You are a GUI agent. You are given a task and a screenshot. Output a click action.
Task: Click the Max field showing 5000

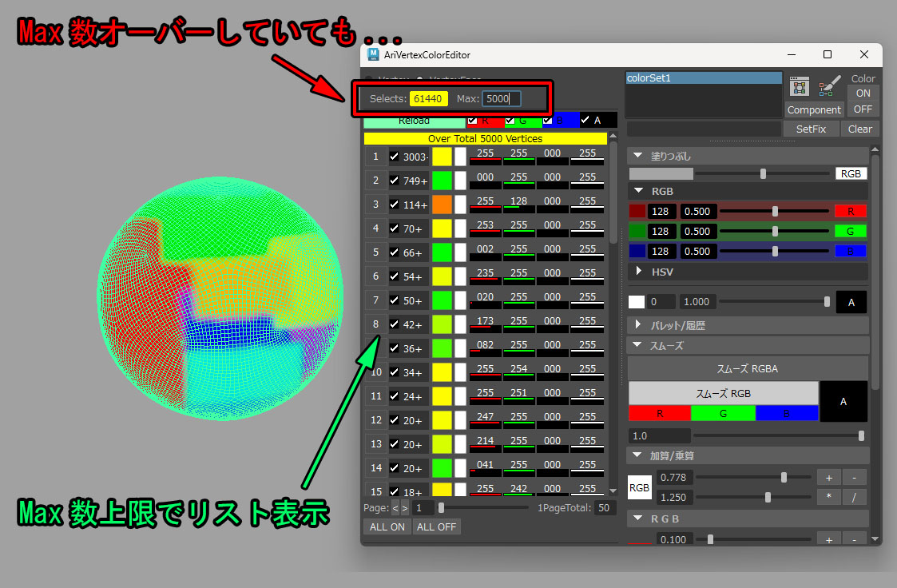click(x=501, y=98)
